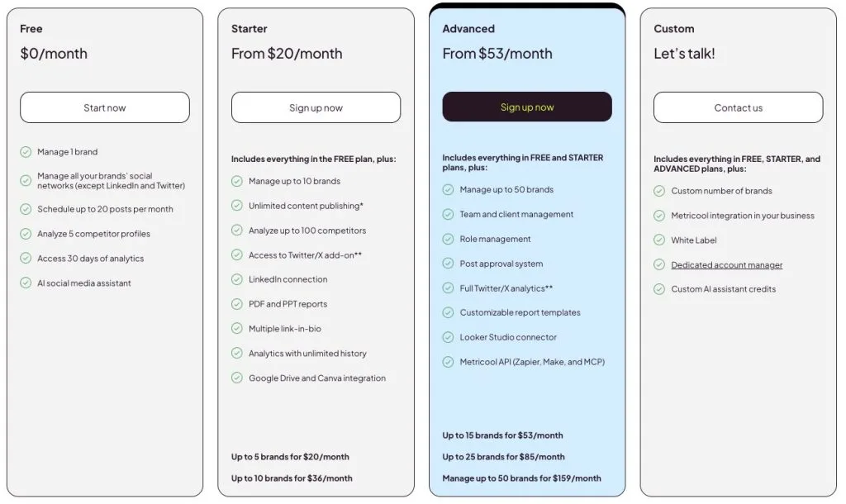Click checkmark beside Post approval system

coord(448,264)
